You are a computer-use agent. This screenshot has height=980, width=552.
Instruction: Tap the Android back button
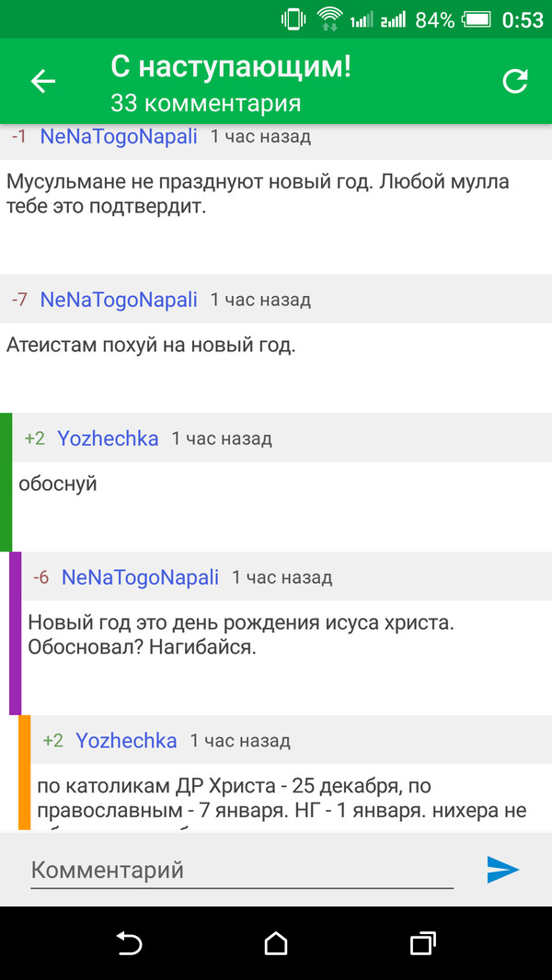tap(129, 943)
